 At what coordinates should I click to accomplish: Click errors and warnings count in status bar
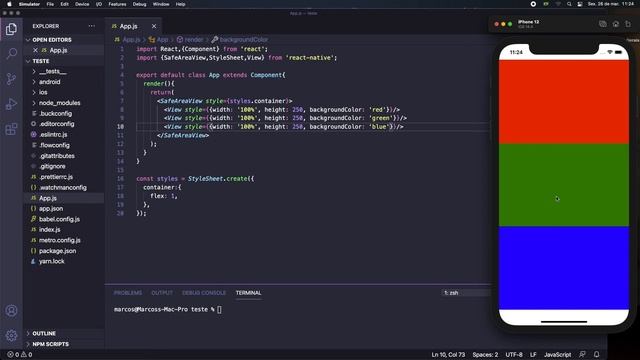20,354
